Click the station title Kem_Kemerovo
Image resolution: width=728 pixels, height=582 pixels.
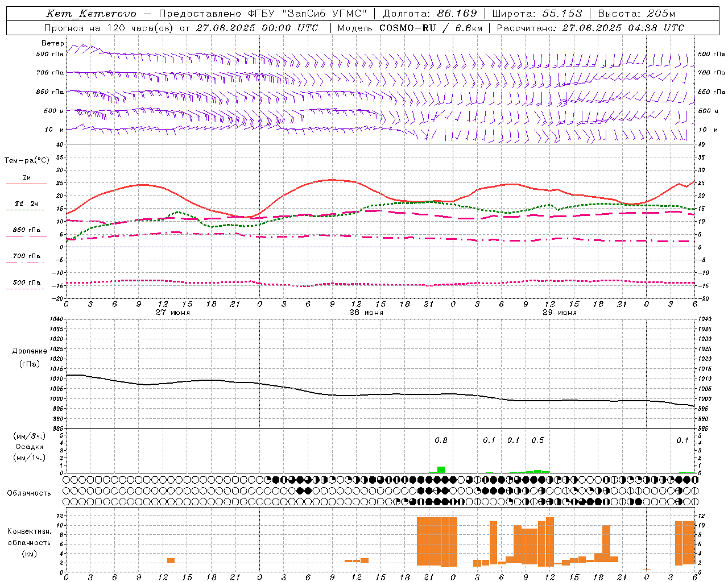91,14
